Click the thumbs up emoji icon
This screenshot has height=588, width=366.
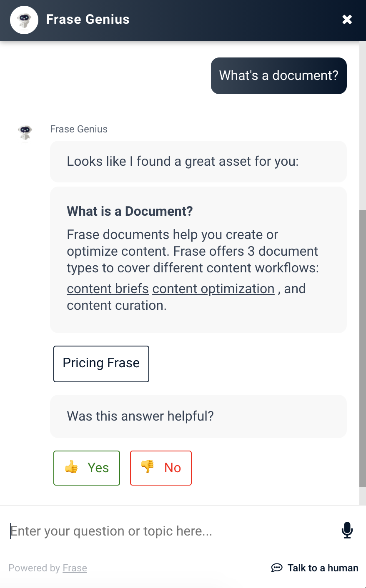(x=71, y=467)
